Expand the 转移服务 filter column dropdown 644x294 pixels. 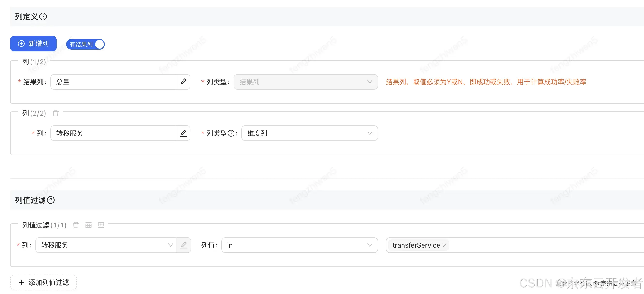(x=106, y=245)
